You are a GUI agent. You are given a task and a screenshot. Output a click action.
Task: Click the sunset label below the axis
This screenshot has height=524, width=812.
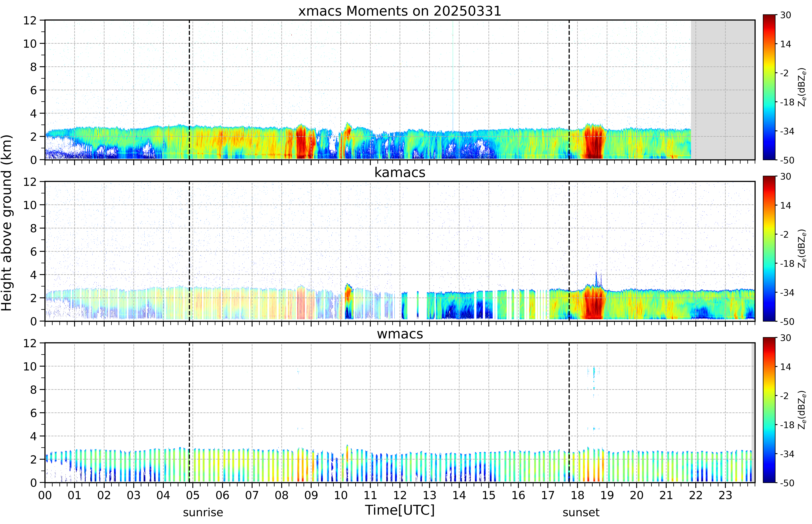tap(581, 512)
